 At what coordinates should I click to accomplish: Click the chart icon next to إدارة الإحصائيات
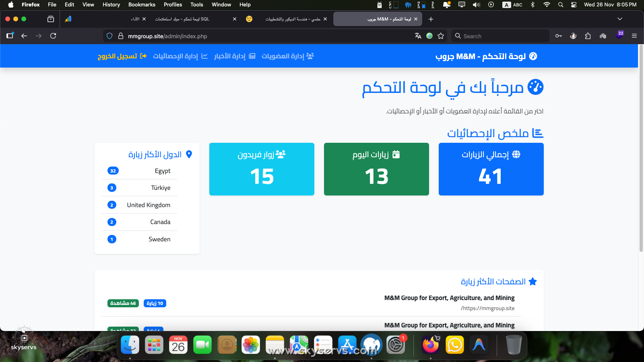tap(205, 56)
